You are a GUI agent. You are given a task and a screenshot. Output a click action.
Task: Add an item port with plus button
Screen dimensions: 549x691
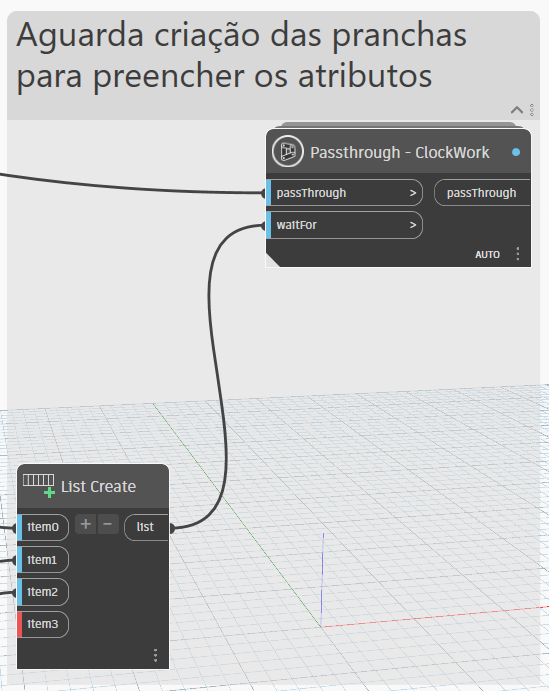(x=86, y=524)
